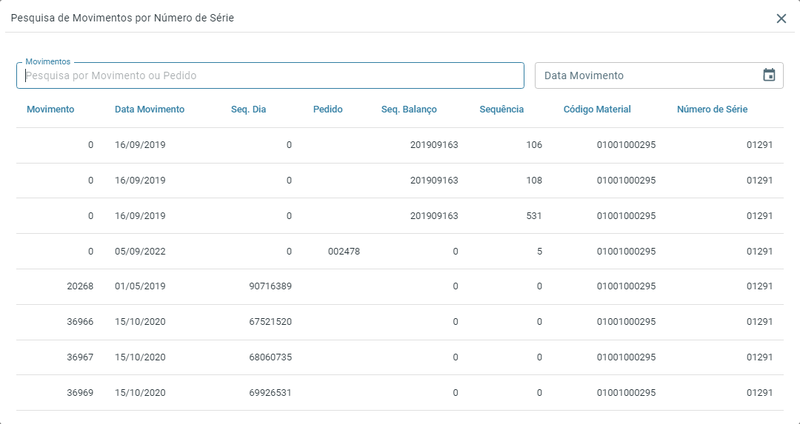Click the Seq. Dia column header
Viewport: 800px width, 424px height.
coord(248,109)
